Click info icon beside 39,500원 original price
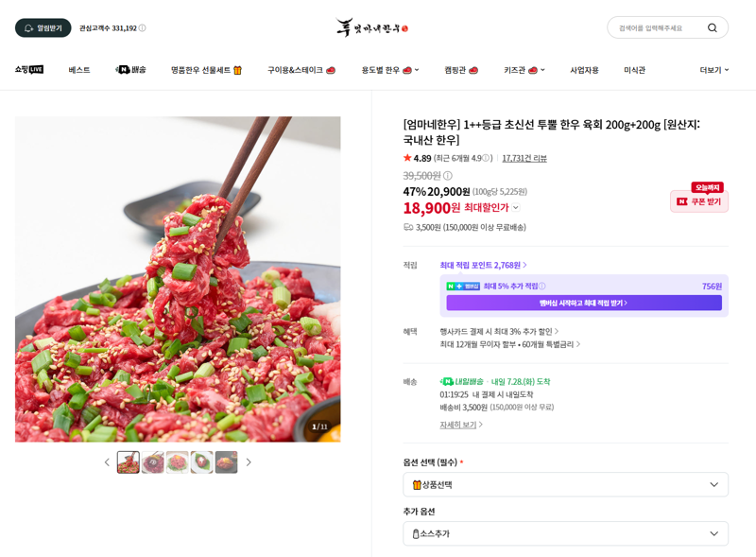 (448, 175)
